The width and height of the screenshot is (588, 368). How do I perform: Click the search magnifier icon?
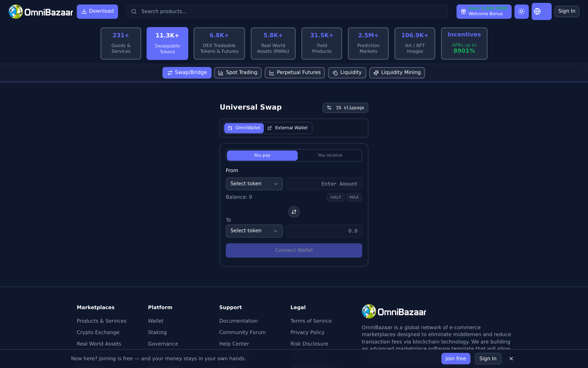tap(134, 11)
